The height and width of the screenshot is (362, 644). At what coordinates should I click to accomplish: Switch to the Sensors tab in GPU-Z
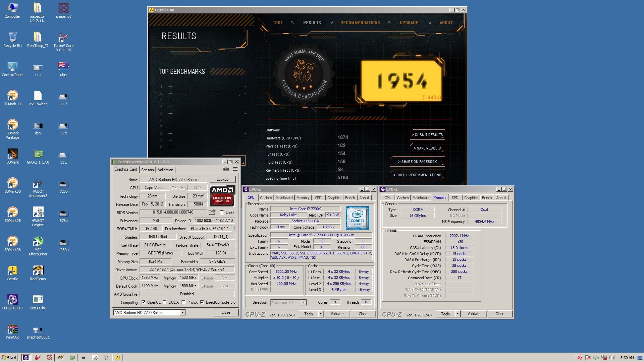[147, 170]
